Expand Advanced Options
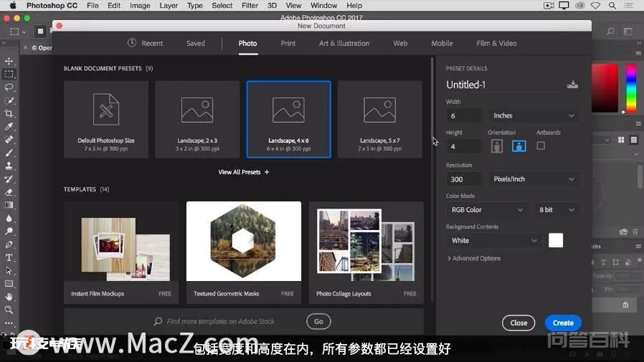 pyautogui.click(x=474, y=258)
